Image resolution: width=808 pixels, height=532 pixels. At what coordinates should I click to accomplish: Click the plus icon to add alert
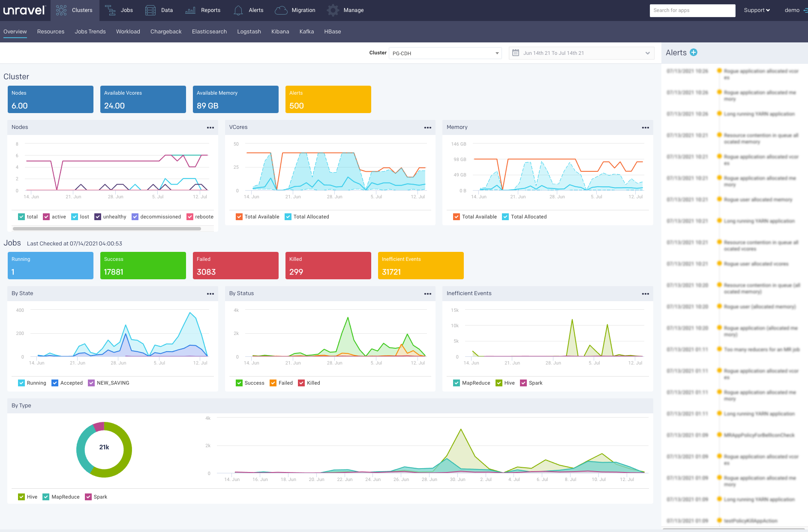click(694, 52)
